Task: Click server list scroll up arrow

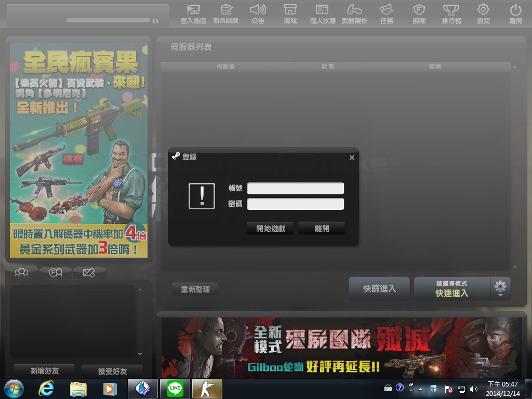Action: pyautogui.click(x=515, y=67)
